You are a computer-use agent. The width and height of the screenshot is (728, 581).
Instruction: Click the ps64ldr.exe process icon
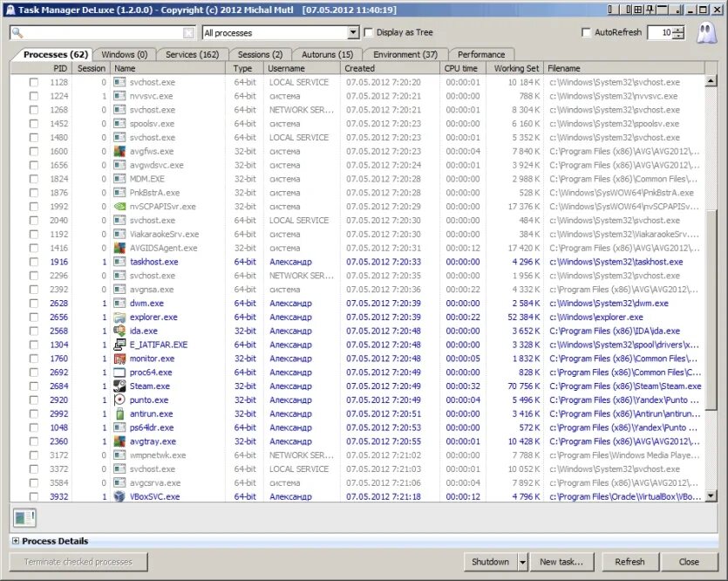(119, 427)
